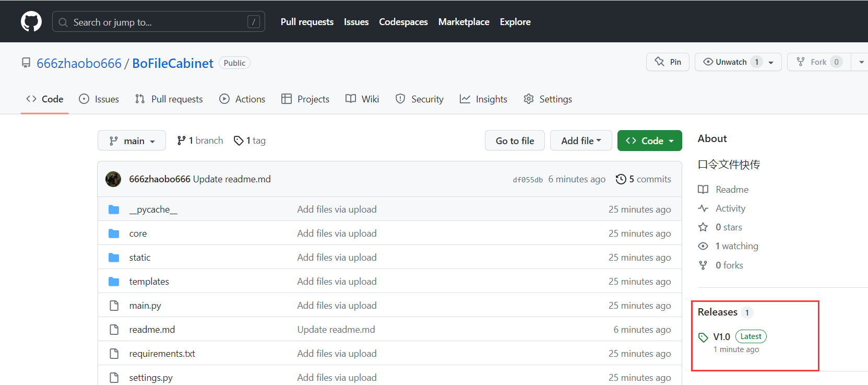This screenshot has height=385, width=868.
Task: Click the slash shortcut key icon
Action: 254,22
